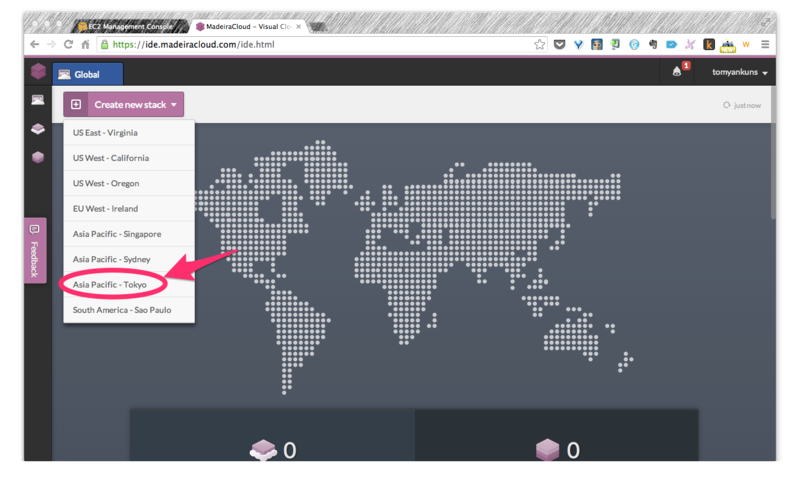Switch to EC2 Management Console tab
This screenshot has height=498, width=800.
point(130,26)
